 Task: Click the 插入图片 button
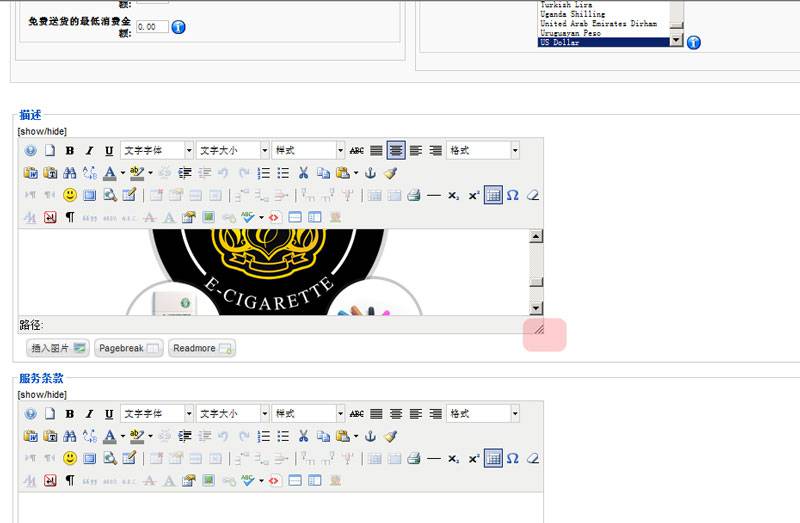click(x=57, y=348)
